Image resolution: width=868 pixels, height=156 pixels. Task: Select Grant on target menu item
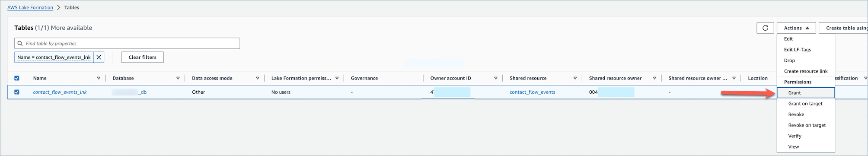click(x=806, y=104)
